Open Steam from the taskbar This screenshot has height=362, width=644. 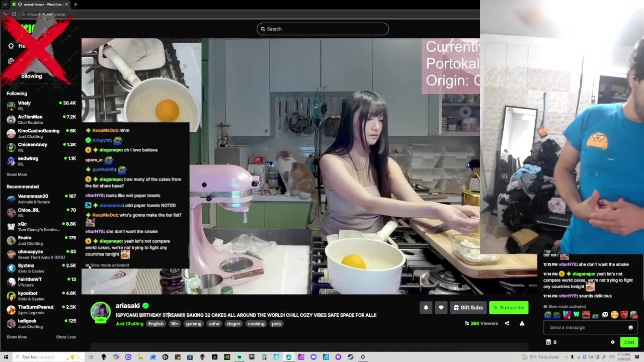coord(350,357)
